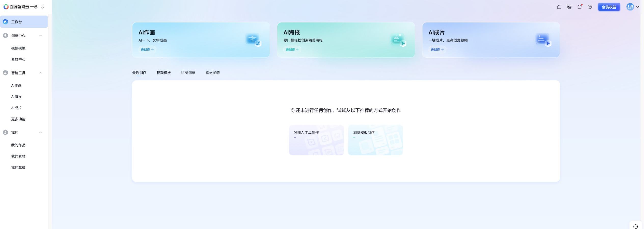
Task: Click the AI海报 card title
Action: click(x=292, y=33)
